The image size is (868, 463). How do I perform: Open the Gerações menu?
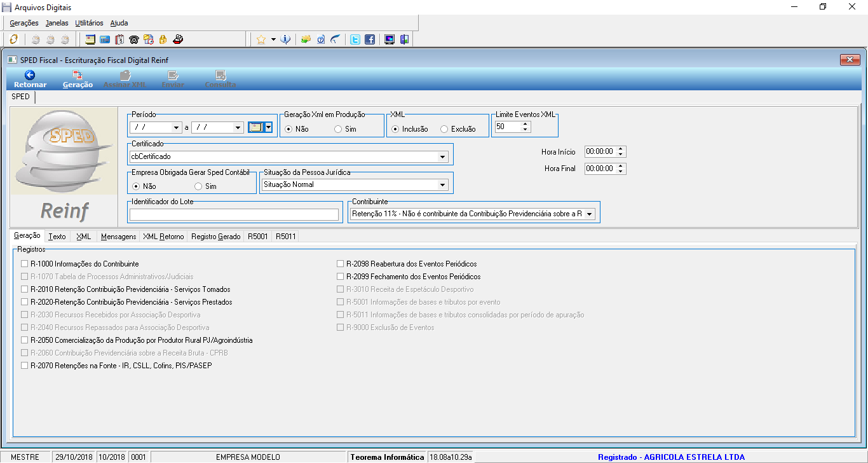(x=24, y=23)
